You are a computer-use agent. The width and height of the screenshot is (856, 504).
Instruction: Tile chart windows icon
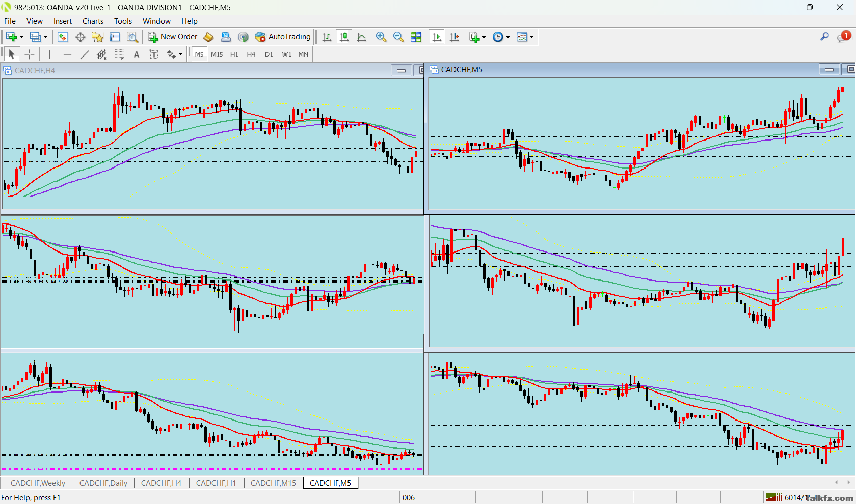(x=416, y=37)
